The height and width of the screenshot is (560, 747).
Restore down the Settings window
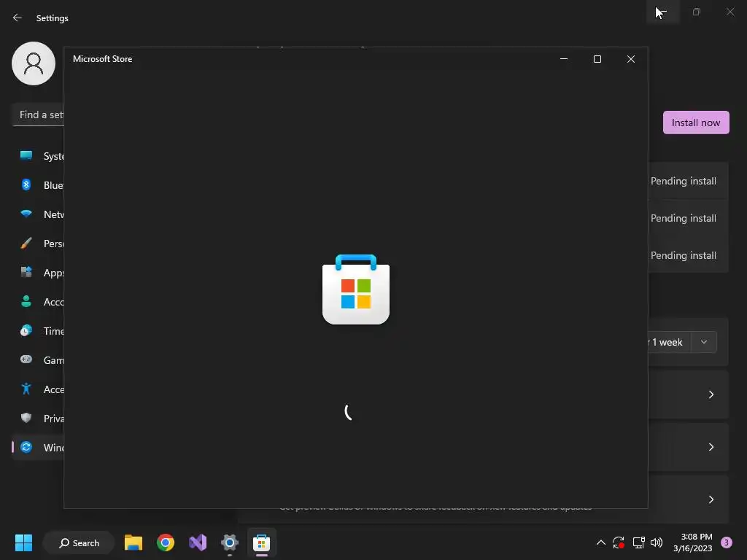[x=697, y=12]
